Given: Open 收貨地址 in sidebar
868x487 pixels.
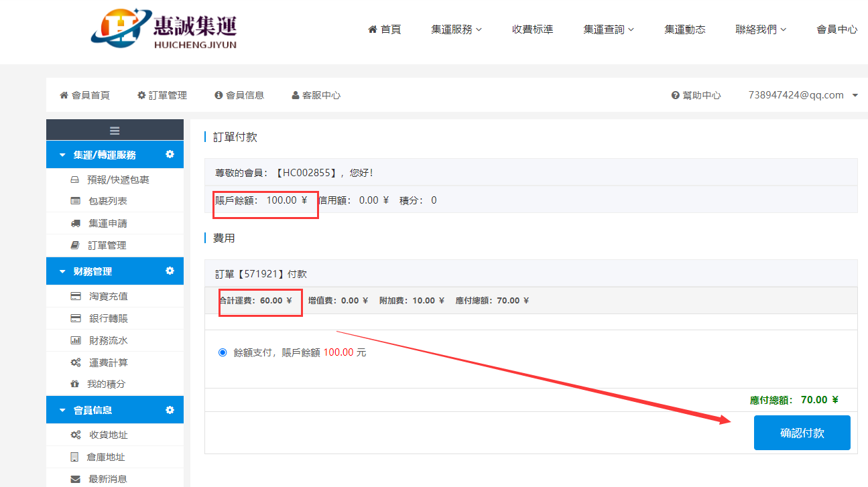Looking at the screenshot, I should click(x=108, y=435).
